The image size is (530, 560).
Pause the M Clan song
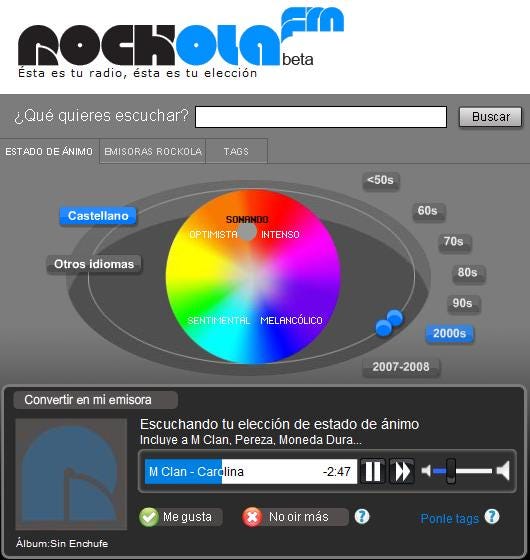(x=372, y=471)
